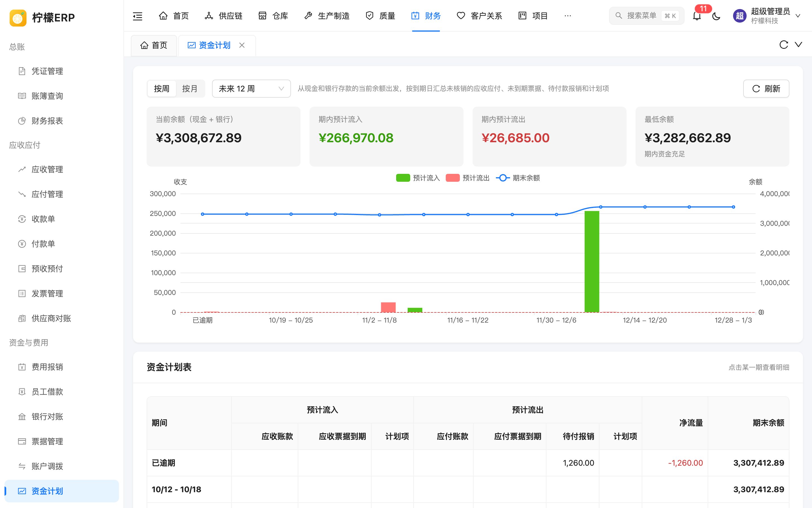The width and height of the screenshot is (812, 508).
Task: Expand the tab bar options chevron
Action: (x=798, y=45)
